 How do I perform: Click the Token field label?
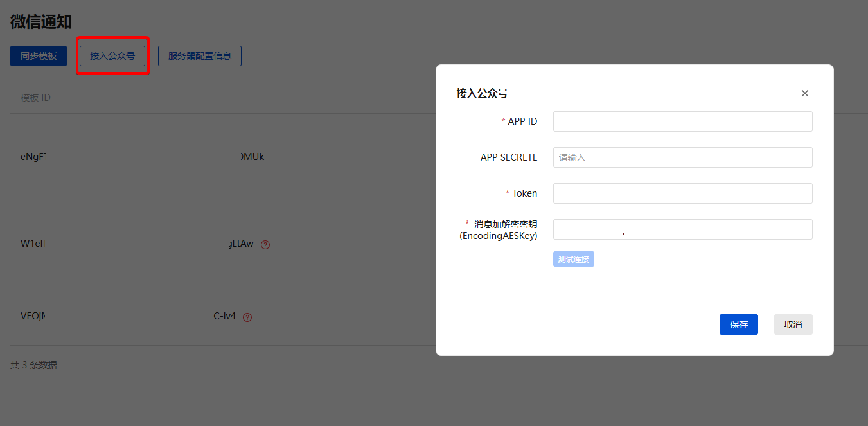click(x=525, y=193)
